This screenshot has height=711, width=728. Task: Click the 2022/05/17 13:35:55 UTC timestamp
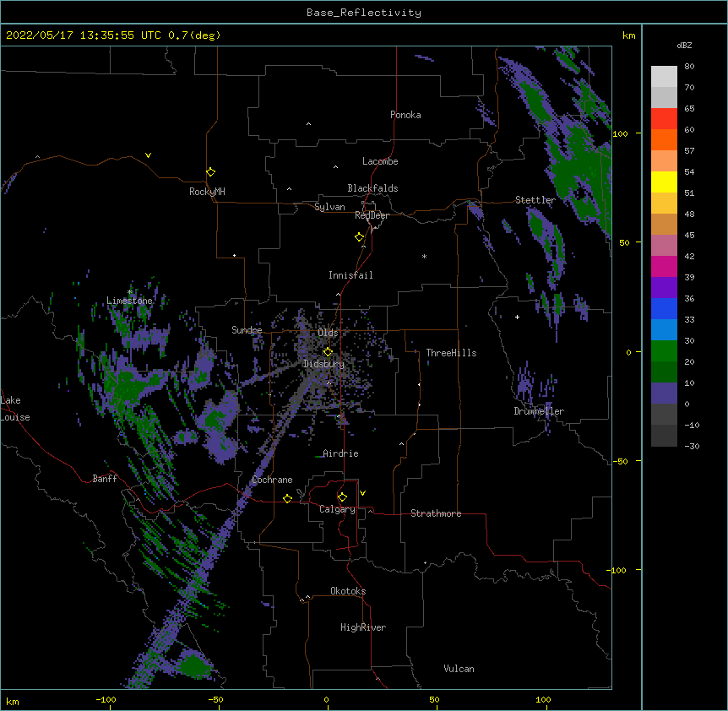[x=84, y=35]
